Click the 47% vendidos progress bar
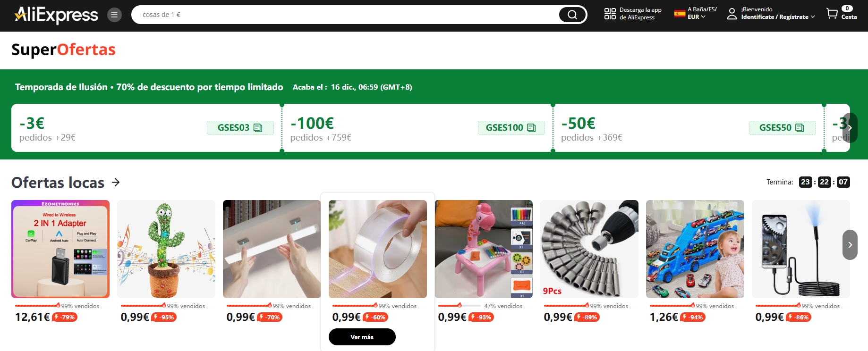 tap(460, 306)
